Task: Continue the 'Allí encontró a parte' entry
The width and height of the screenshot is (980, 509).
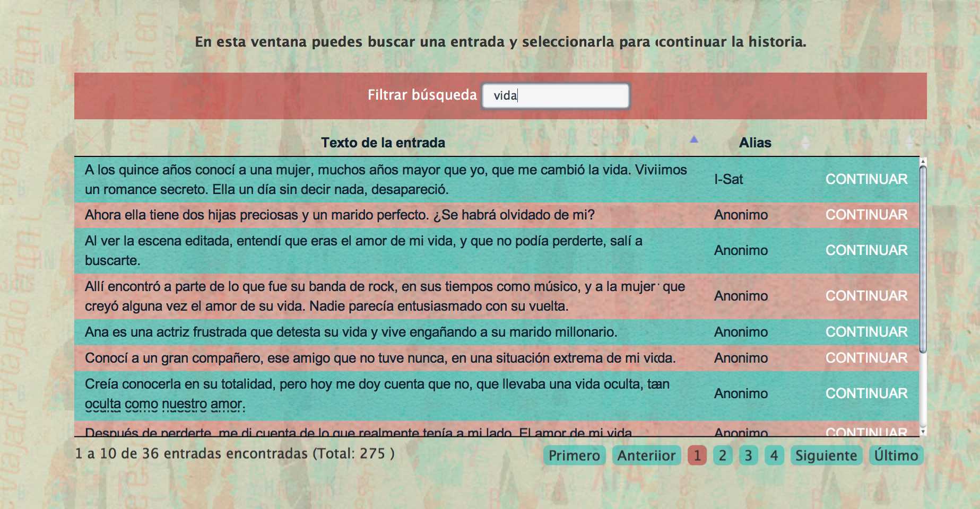Action: (866, 296)
